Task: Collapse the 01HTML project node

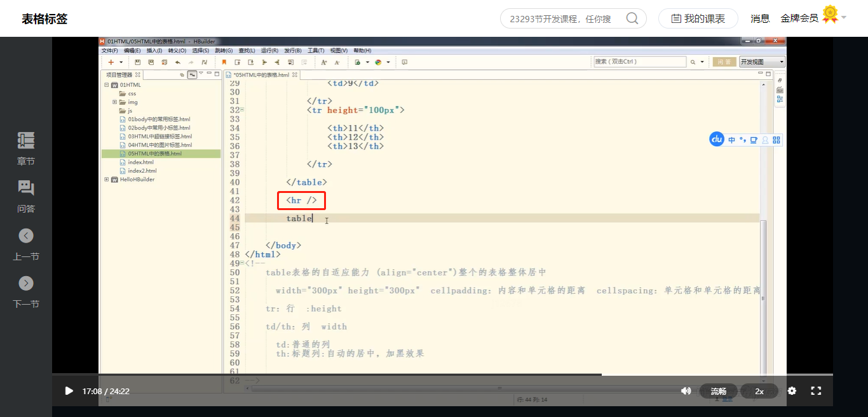Action: point(106,85)
